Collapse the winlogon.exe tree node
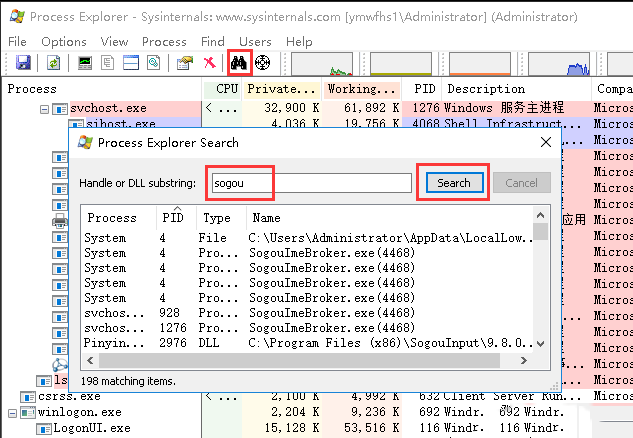 (13, 413)
